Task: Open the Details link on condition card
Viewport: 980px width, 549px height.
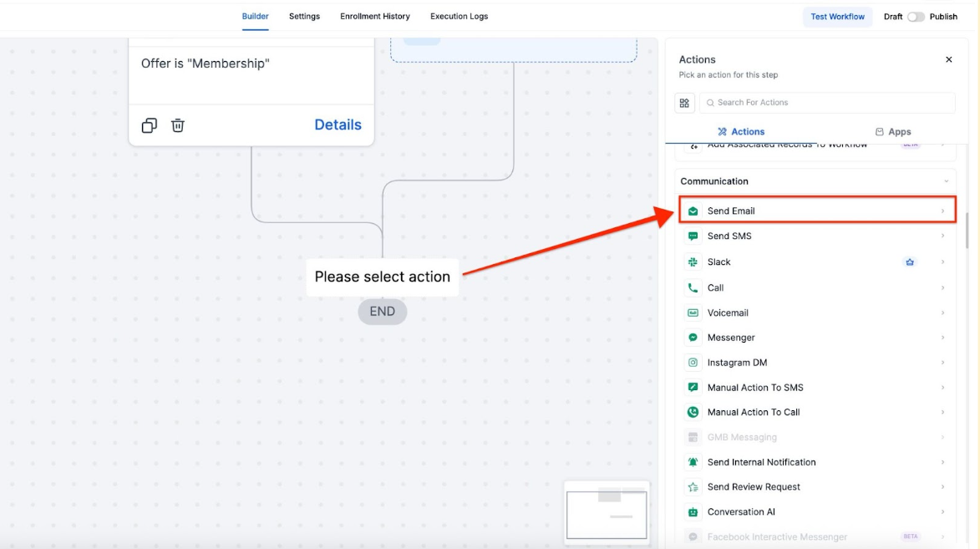Action: click(338, 125)
